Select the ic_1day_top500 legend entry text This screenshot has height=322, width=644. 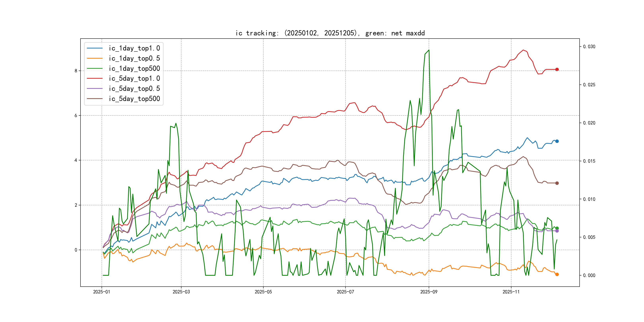click(x=134, y=68)
